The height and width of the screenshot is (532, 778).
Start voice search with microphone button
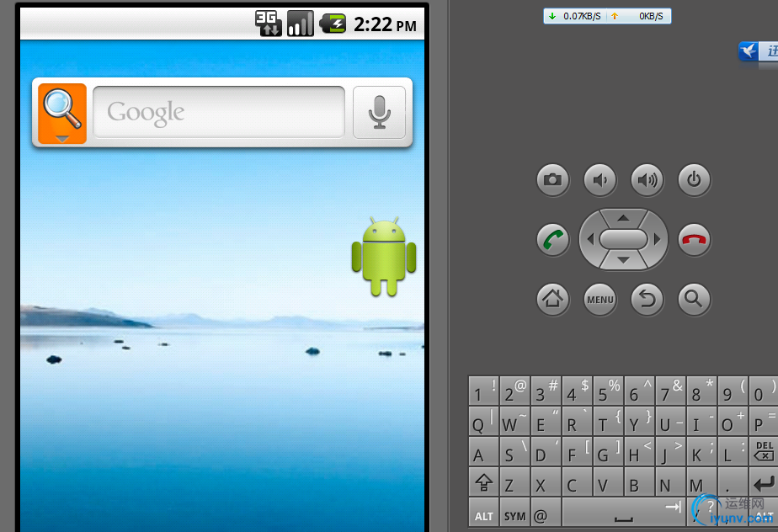click(379, 112)
